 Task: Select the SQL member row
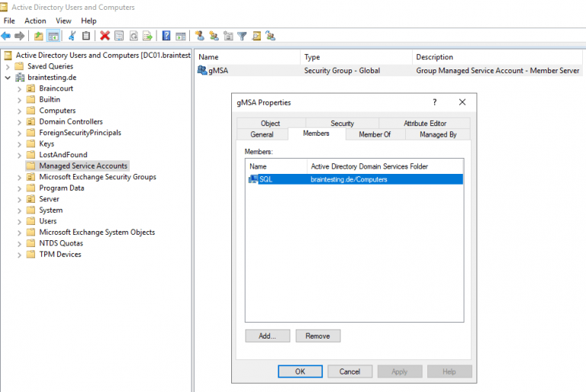pyautogui.click(x=354, y=179)
